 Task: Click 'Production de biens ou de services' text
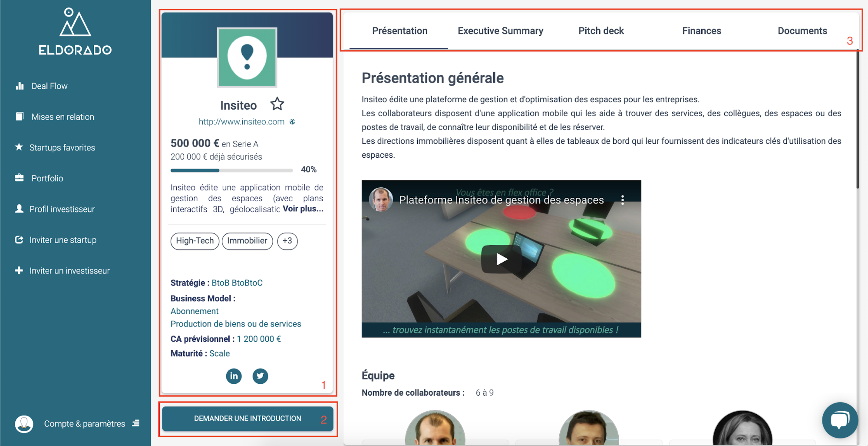[x=236, y=324]
